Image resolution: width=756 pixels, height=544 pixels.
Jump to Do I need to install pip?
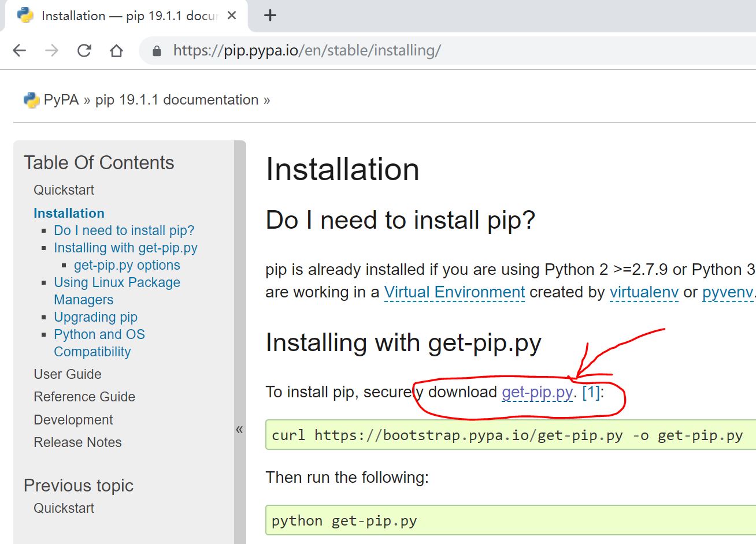(124, 230)
